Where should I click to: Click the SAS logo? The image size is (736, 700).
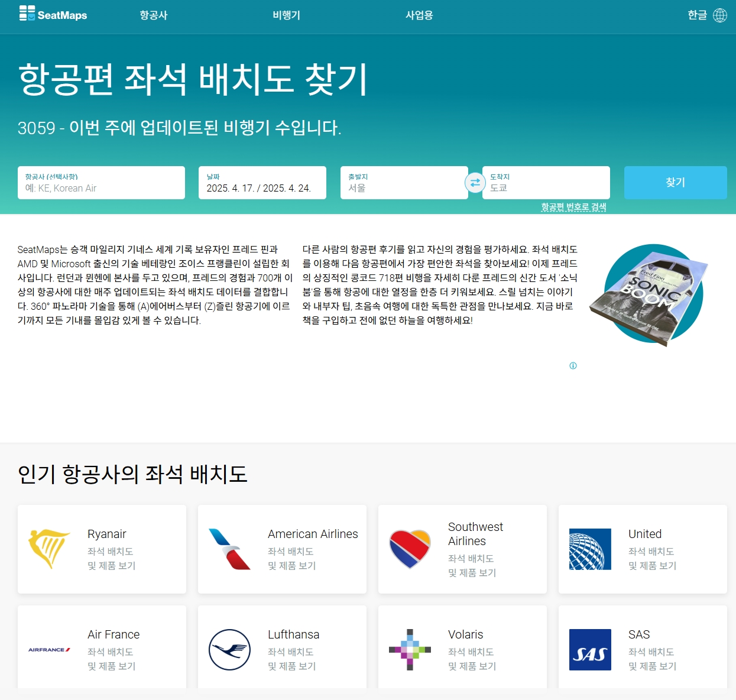[x=589, y=649]
